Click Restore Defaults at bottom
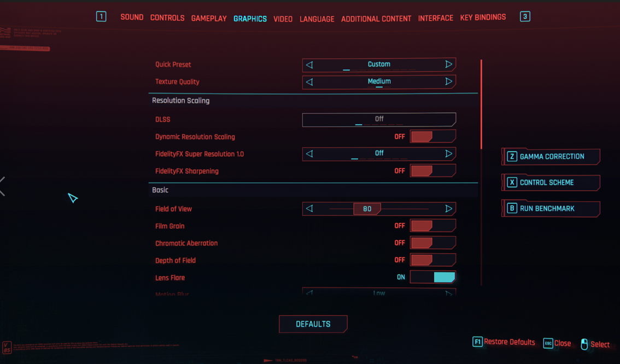 pyautogui.click(x=510, y=342)
